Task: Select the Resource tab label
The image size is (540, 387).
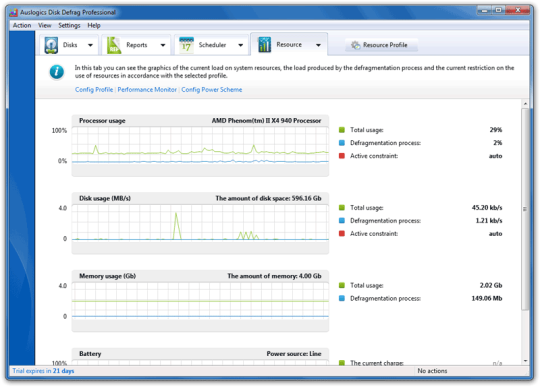Action: tap(289, 45)
